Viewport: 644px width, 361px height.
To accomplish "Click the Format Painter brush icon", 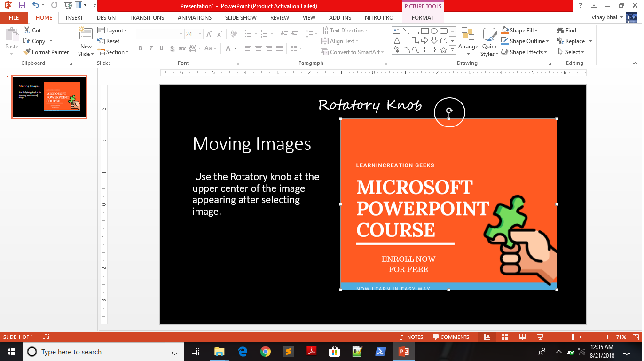I will 27,52.
